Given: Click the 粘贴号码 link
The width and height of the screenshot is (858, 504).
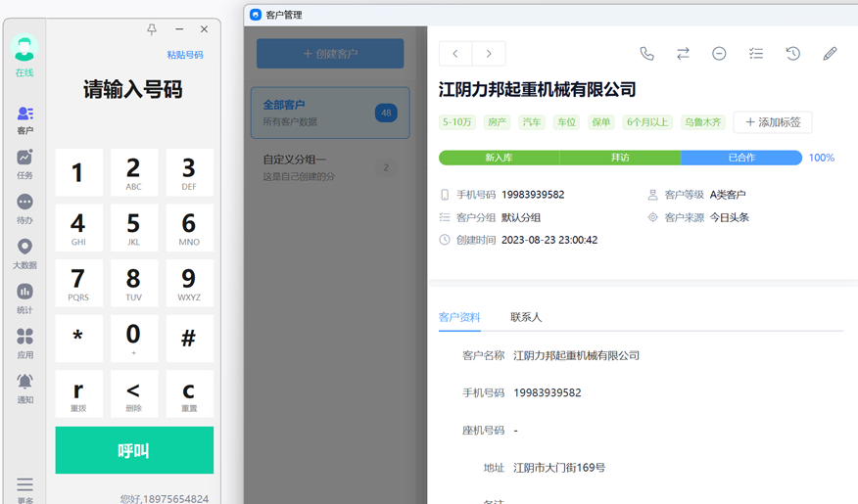Looking at the screenshot, I should (x=185, y=55).
